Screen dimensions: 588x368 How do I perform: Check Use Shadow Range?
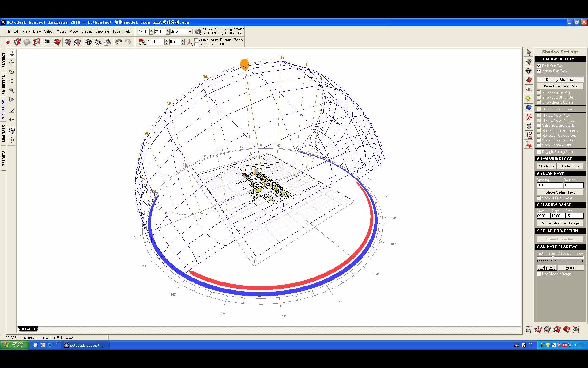tap(539, 274)
